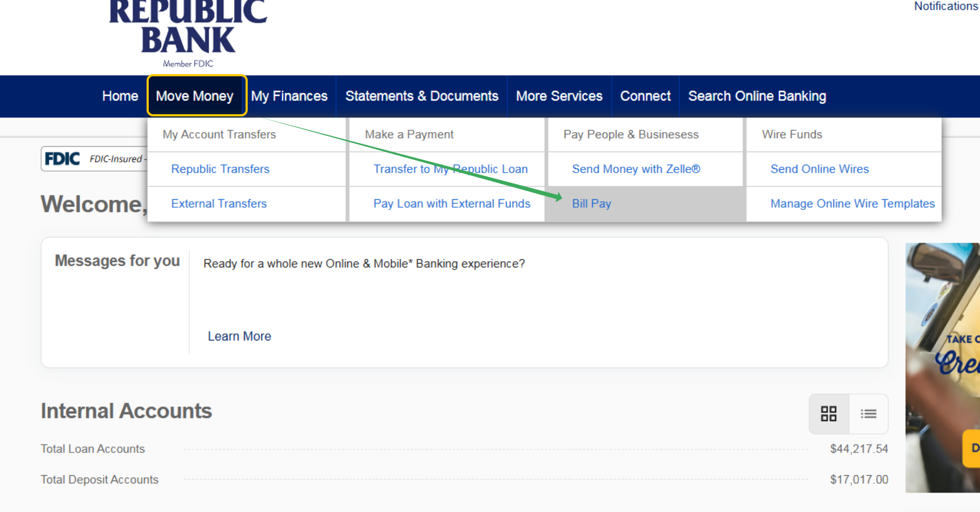
Task: Select Pay Loan with External Funds
Action: pos(452,204)
